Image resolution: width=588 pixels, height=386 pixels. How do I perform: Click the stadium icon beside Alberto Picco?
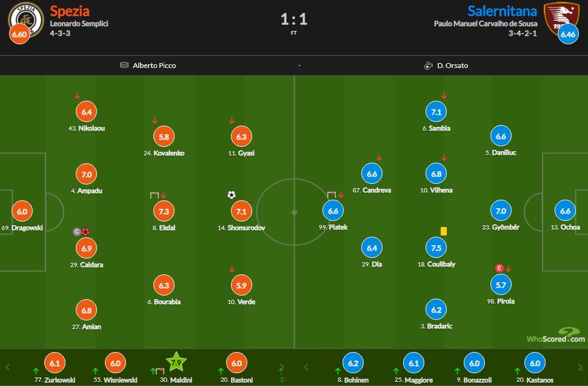click(124, 66)
